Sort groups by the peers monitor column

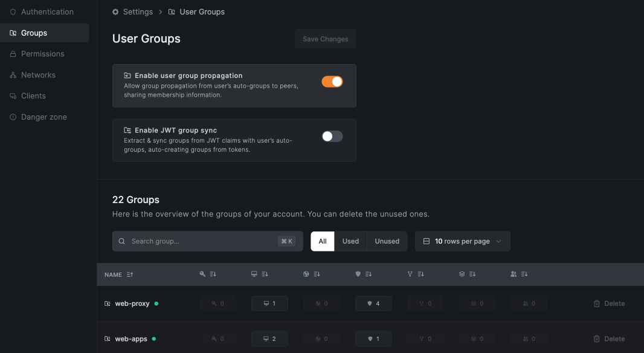click(x=259, y=274)
